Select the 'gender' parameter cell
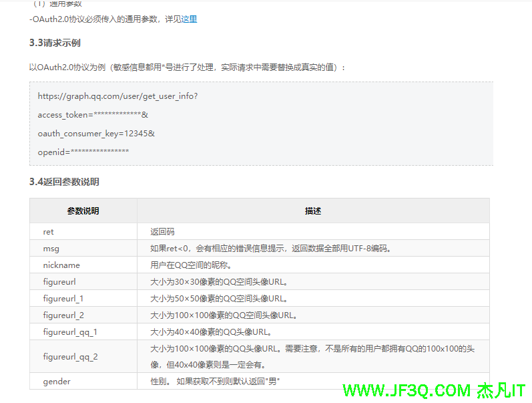This screenshot has height=403, width=532. 57,382
